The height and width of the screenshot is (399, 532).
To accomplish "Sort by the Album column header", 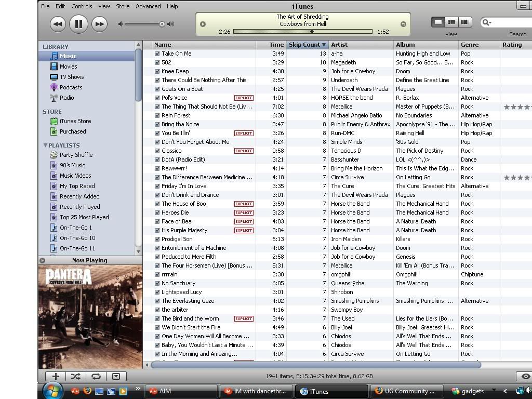I will (x=426, y=45).
